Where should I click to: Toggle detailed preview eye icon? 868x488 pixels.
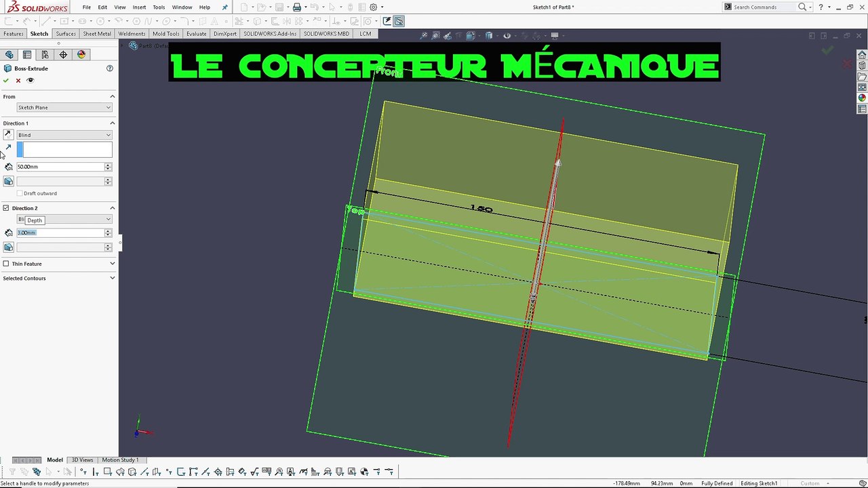click(30, 81)
